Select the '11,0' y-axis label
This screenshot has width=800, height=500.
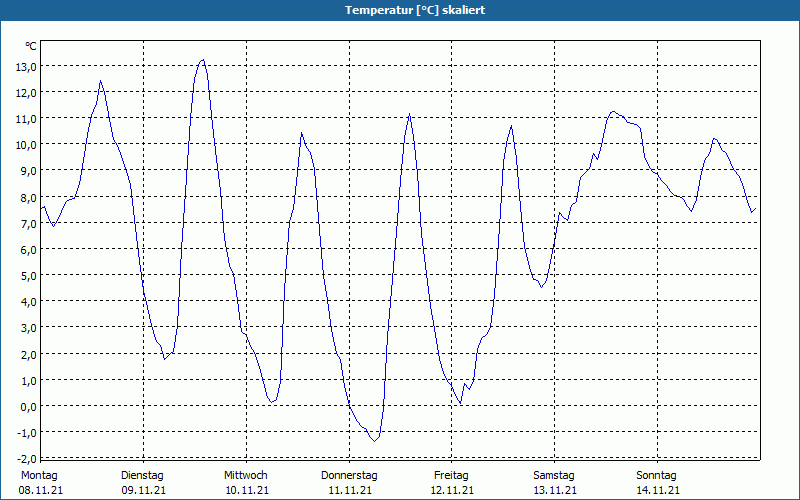(26, 119)
